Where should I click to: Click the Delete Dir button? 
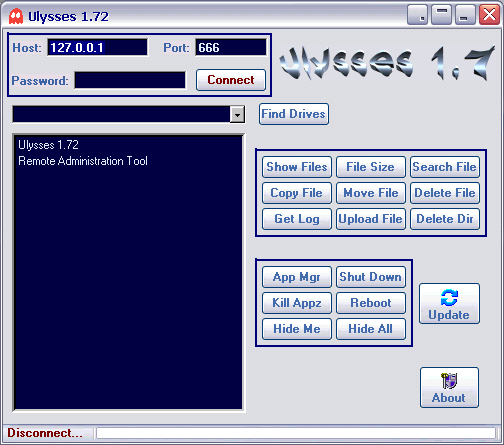(x=445, y=219)
